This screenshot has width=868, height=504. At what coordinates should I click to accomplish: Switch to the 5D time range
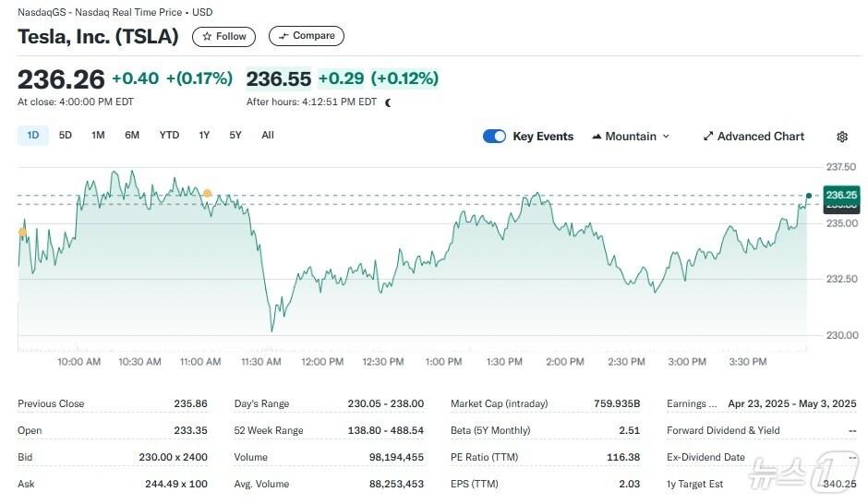coord(66,136)
